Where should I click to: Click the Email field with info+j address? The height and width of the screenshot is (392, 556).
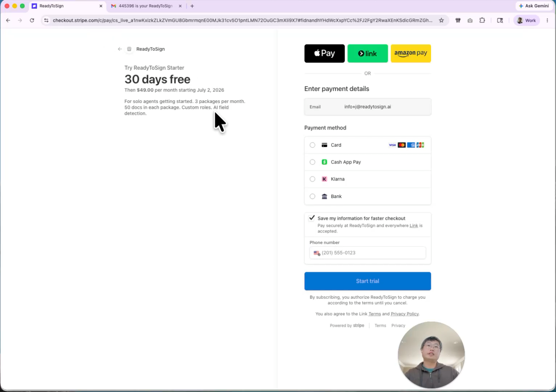368,107
